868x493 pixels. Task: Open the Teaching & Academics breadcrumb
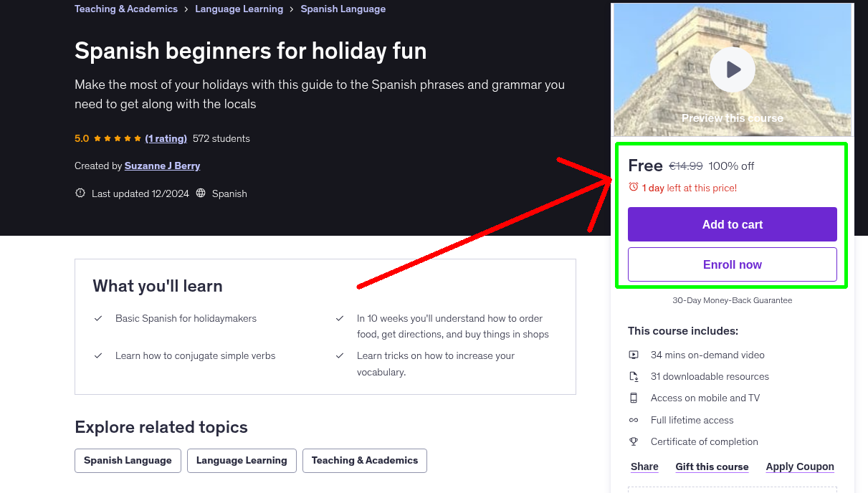click(x=126, y=9)
